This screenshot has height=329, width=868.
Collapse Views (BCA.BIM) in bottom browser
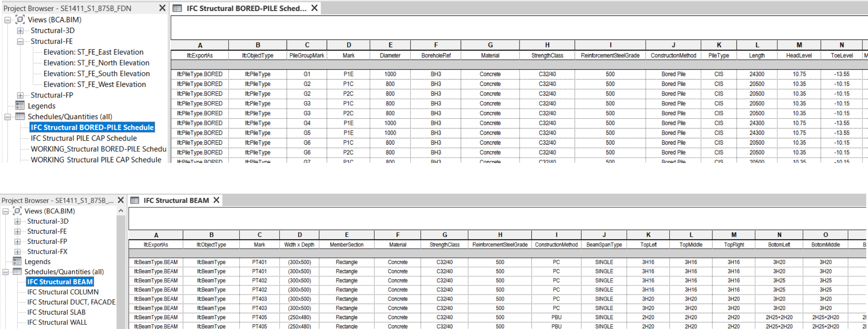coord(6,211)
